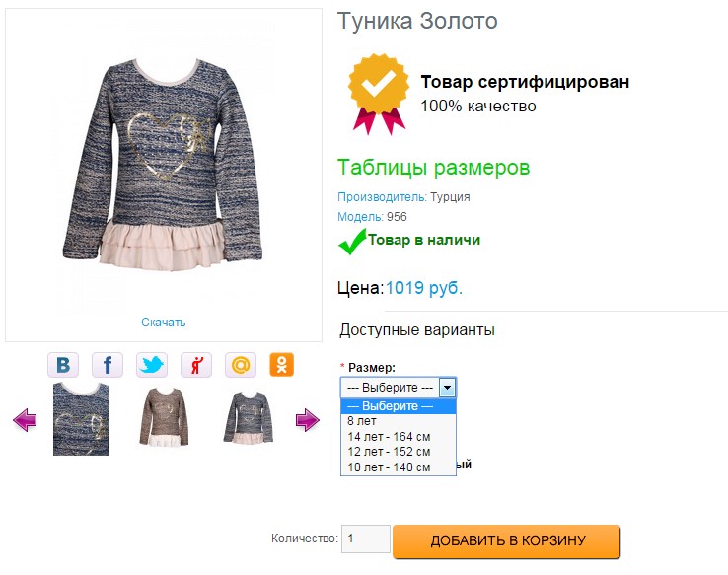
Task: Open the Скачать download link
Action: [x=164, y=323]
